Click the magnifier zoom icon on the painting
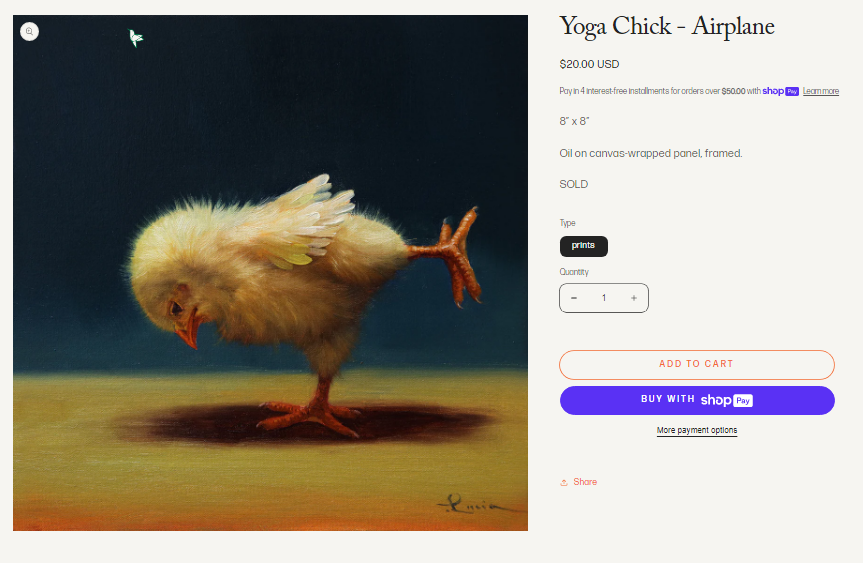This screenshot has height=563, width=863. tap(29, 31)
